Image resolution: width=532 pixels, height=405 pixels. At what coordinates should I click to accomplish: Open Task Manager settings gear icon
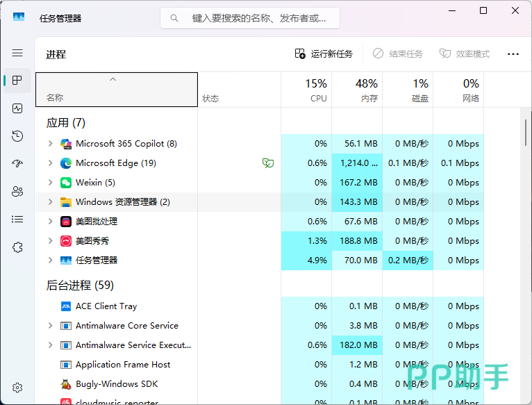click(17, 388)
